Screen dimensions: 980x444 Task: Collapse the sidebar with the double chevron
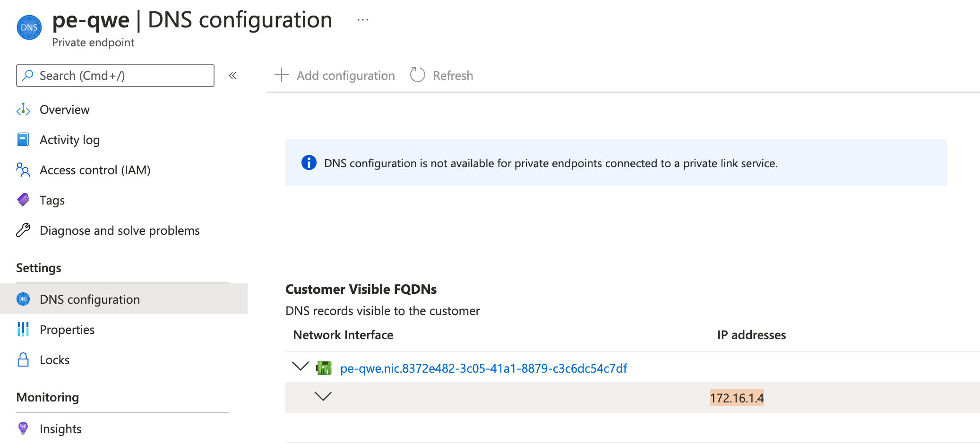(232, 75)
